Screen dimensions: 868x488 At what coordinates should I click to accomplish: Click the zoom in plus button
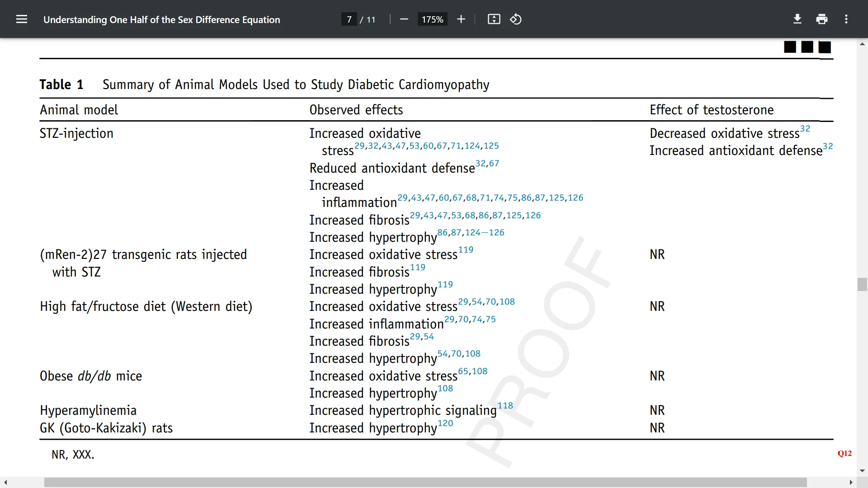tap(461, 19)
